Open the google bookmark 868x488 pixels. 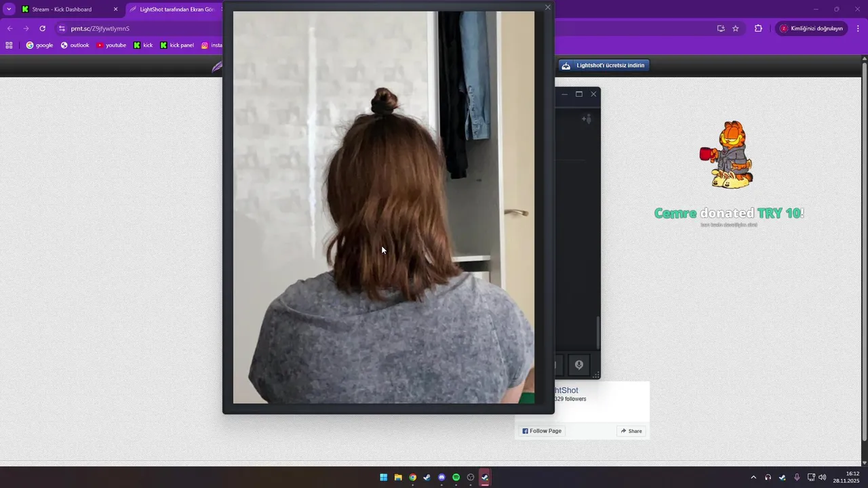[x=39, y=45]
